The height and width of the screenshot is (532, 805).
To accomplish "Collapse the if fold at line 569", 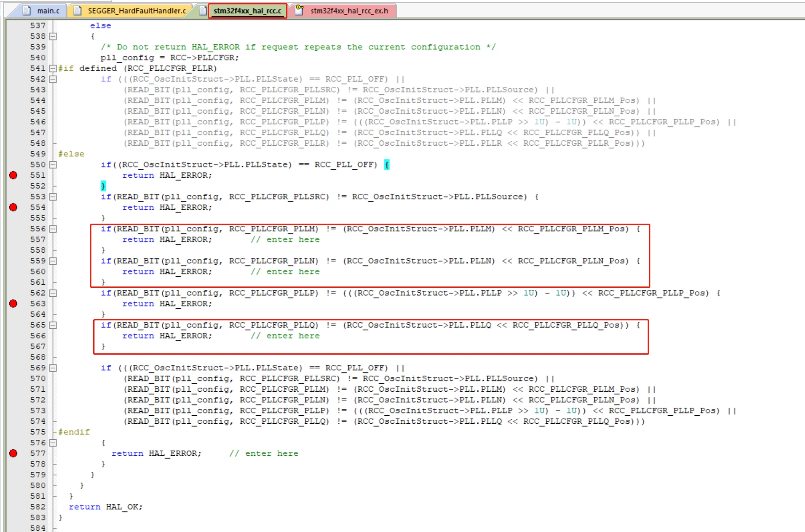I will pos(53,368).
